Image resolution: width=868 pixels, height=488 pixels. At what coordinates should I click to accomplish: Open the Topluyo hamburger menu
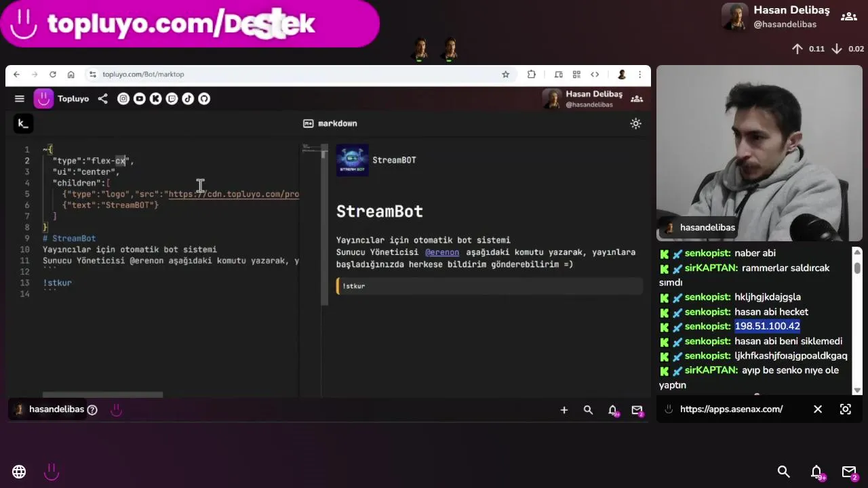click(x=20, y=99)
